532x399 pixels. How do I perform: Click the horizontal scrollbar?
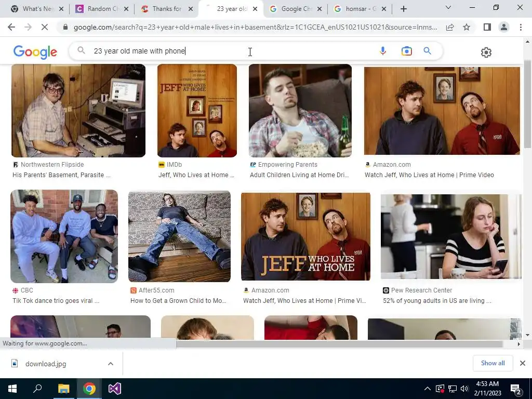[x=339, y=344]
